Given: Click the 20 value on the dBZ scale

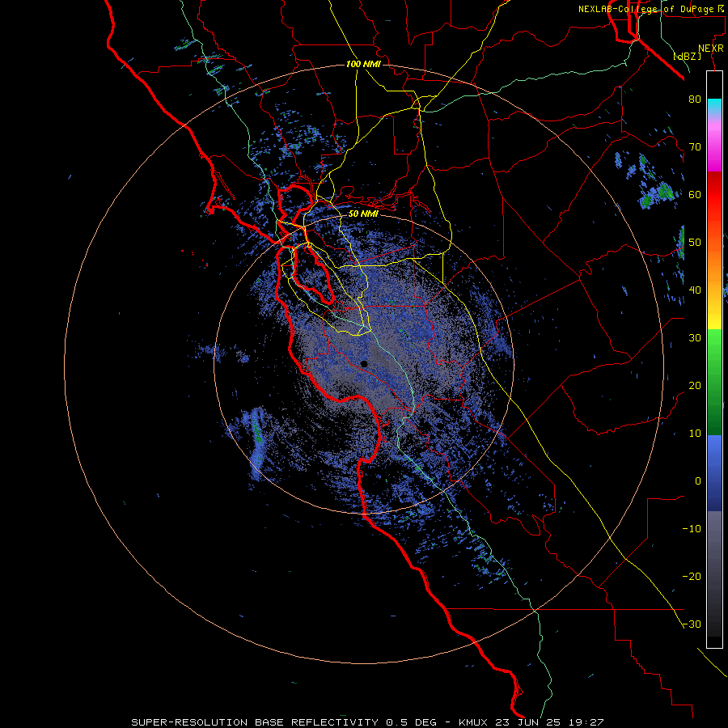Looking at the screenshot, I should coord(695,386).
